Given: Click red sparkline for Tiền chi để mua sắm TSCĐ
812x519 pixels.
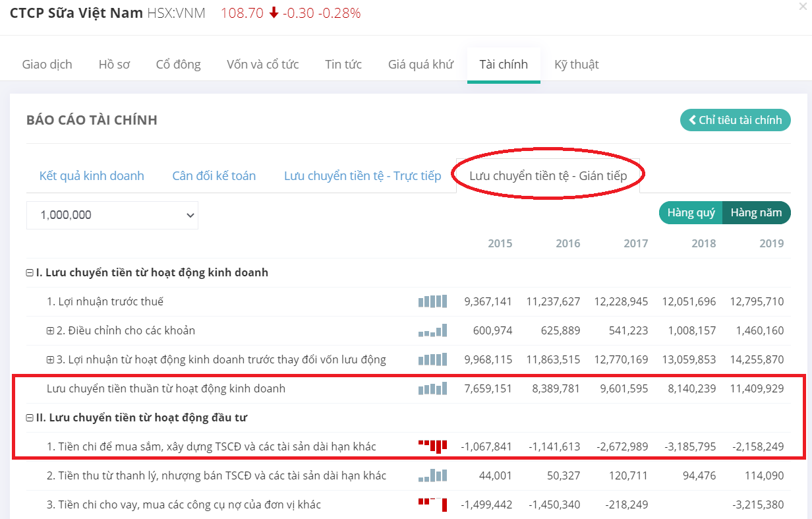Looking at the screenshot, I should (x=432, y=446).
